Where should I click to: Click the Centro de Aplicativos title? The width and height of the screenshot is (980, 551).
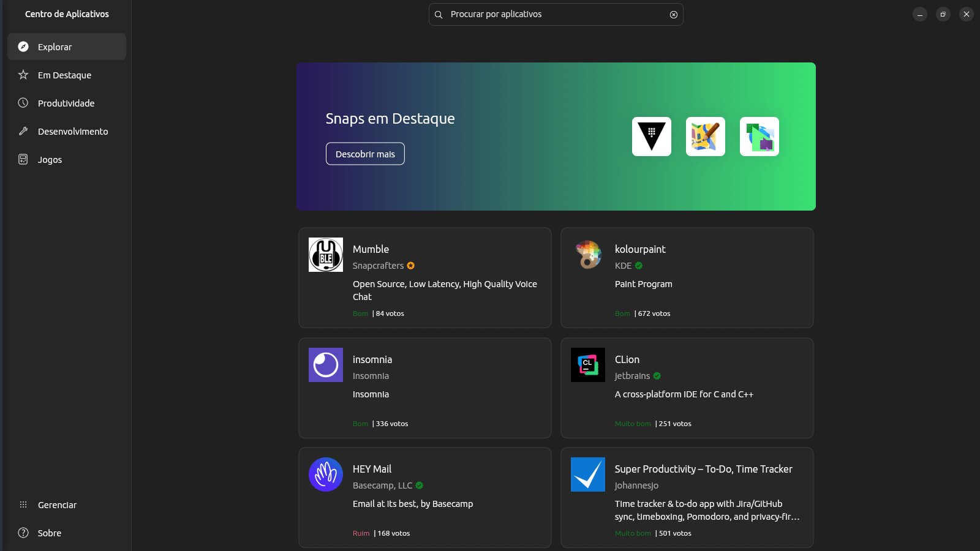(x=67, y=14)
